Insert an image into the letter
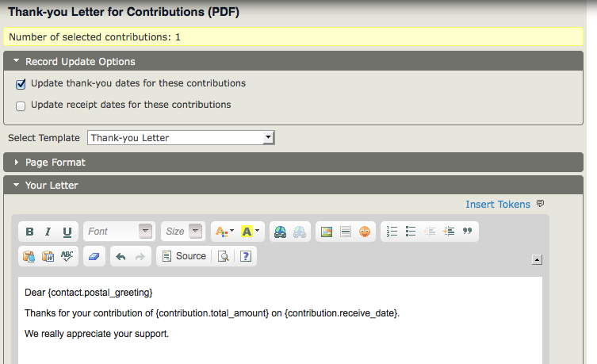Screen dimensions: 597x364 325,232
